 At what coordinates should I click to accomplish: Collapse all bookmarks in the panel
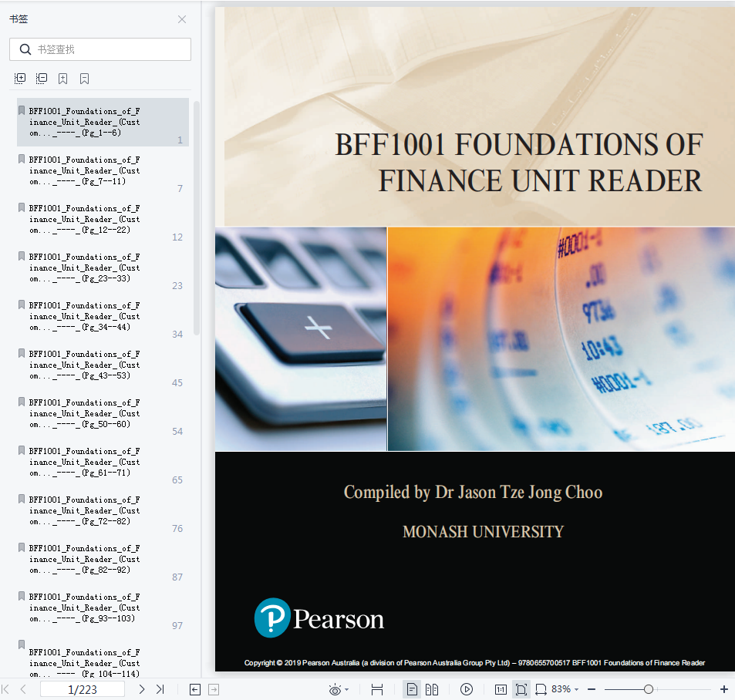tap(42, 78)
